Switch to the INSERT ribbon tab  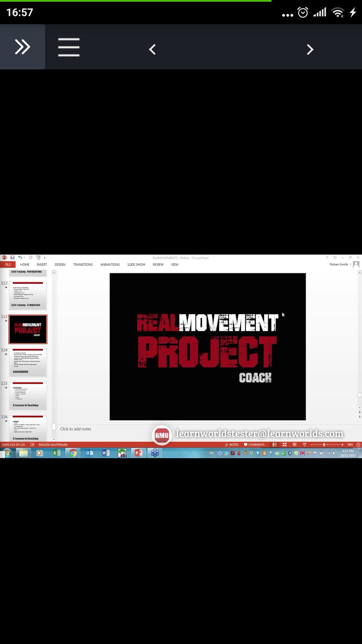coord(42,265)
